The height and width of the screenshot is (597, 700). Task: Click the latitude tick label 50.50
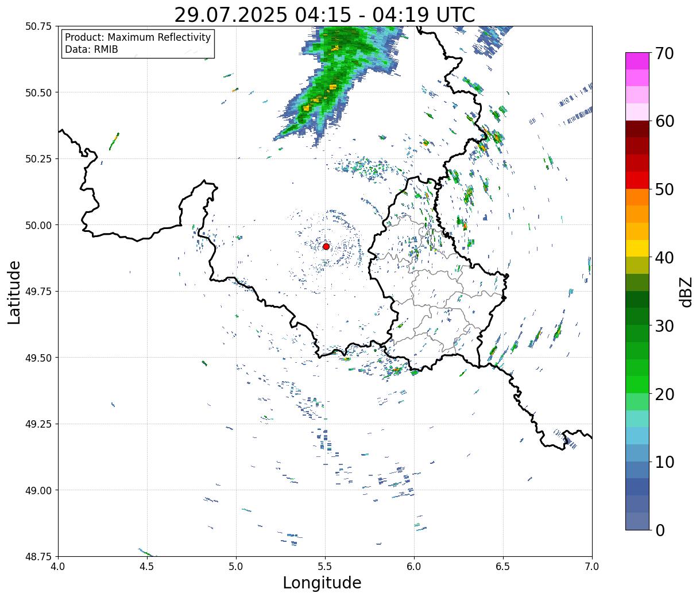tap(38, 92)
